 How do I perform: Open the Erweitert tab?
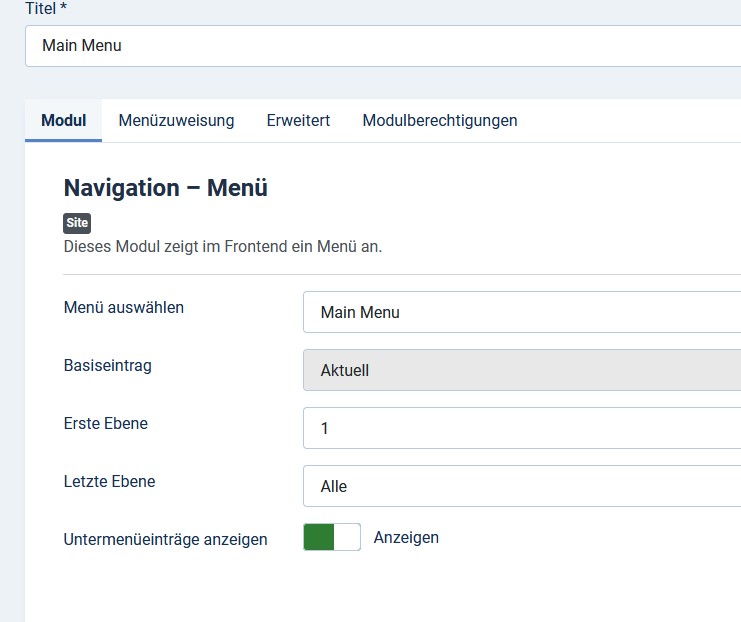(298, 121)
